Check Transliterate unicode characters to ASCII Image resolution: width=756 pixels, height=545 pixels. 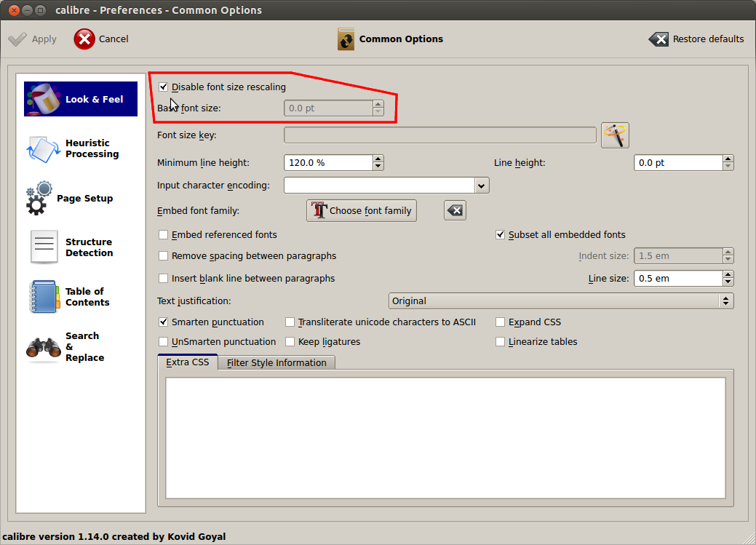(x=290, y=322)
